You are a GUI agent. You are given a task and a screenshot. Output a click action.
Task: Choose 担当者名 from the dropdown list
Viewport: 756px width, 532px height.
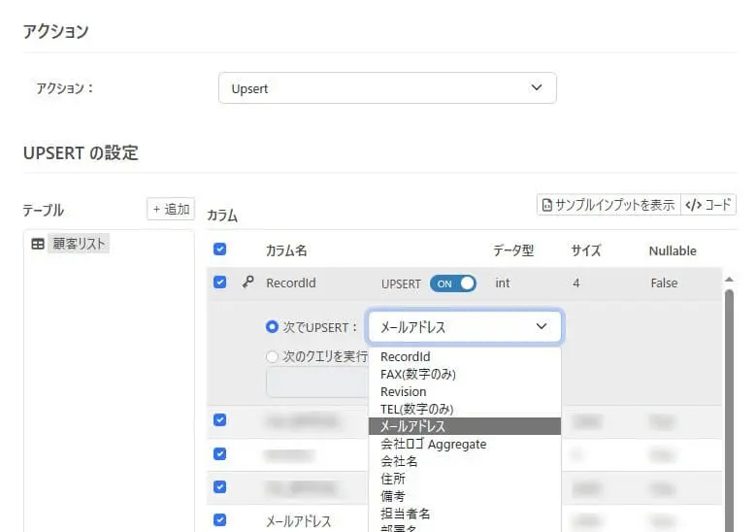tap(465, 514)
